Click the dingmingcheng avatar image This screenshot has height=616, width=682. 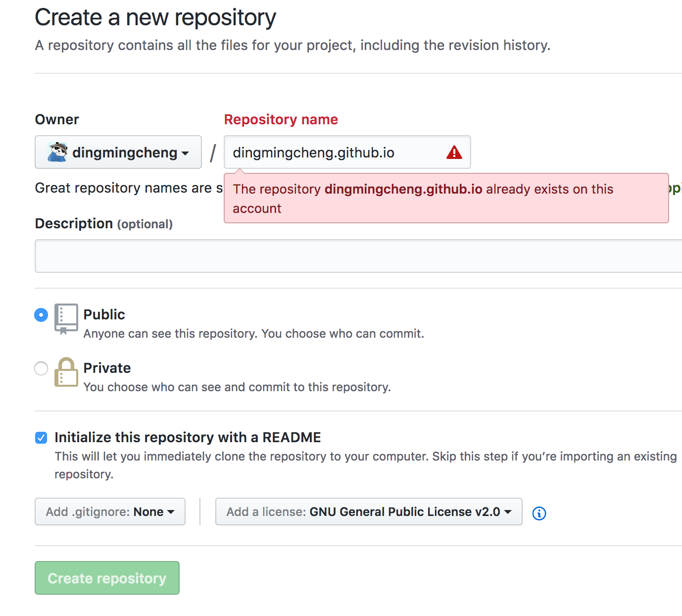tap(57, 152)
